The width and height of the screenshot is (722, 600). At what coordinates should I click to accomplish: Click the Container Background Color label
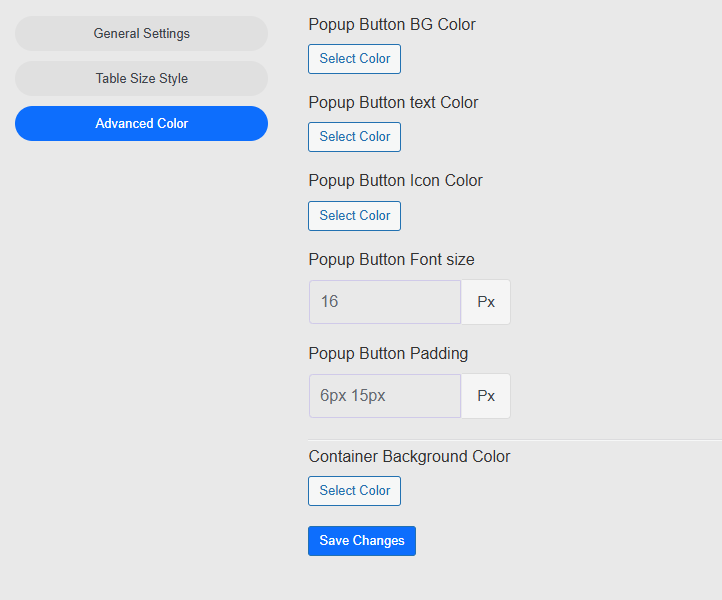(409, 456)
